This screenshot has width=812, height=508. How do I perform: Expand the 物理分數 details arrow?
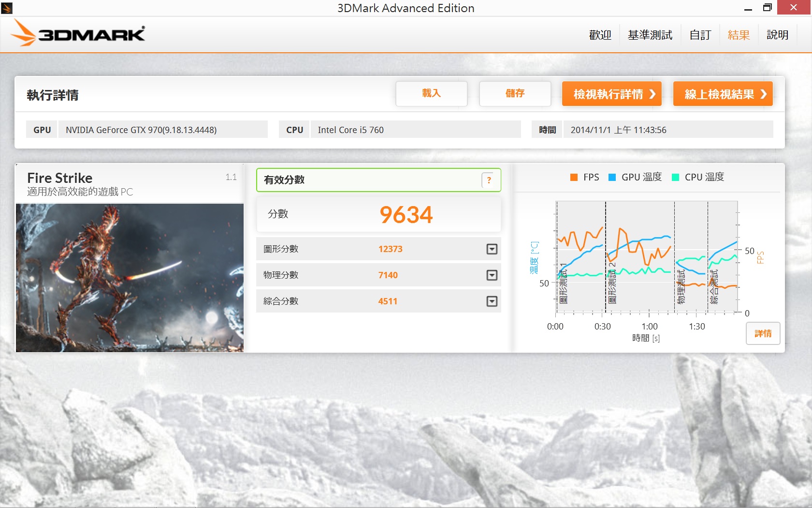coord(492,275)
